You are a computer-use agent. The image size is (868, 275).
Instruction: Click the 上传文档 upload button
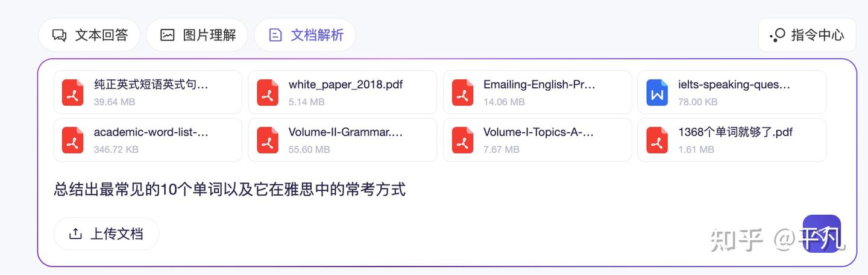(x=107, y=233)
